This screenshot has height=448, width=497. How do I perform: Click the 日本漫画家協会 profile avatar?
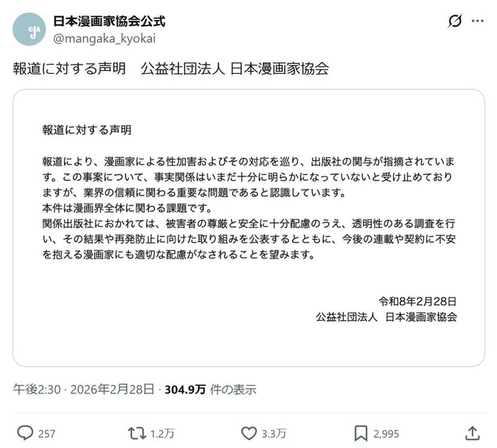29,28
